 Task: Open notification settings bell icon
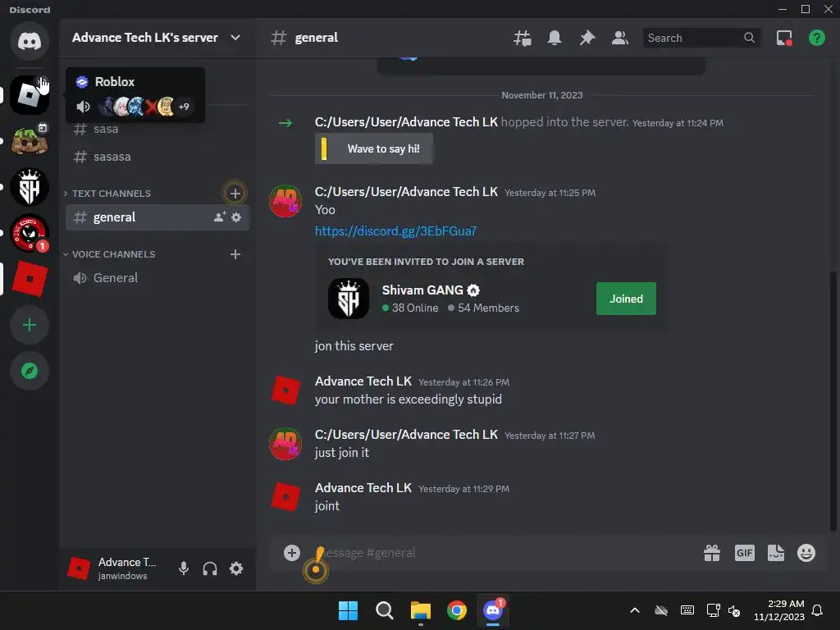click(x=555, y=38)
